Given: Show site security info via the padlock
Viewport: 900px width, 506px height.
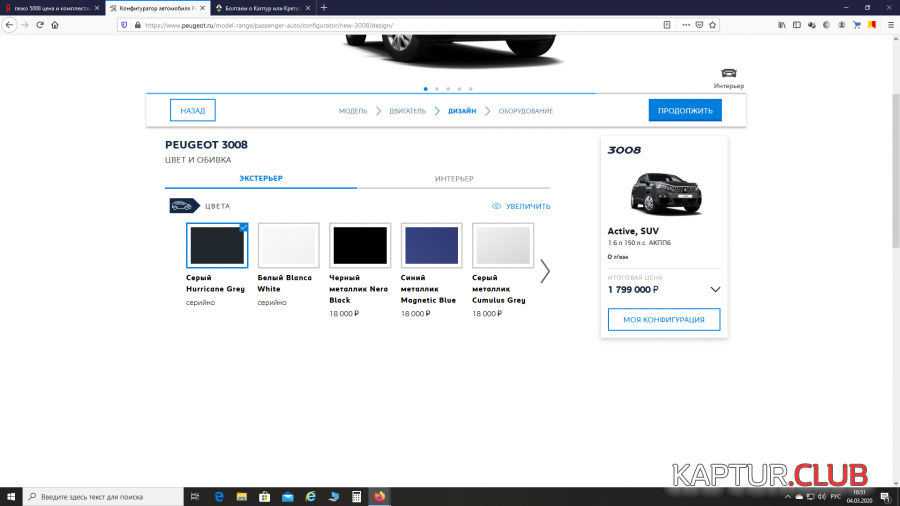Looking at the screenshot, I should pyautogui.click(x=137, y=25).
